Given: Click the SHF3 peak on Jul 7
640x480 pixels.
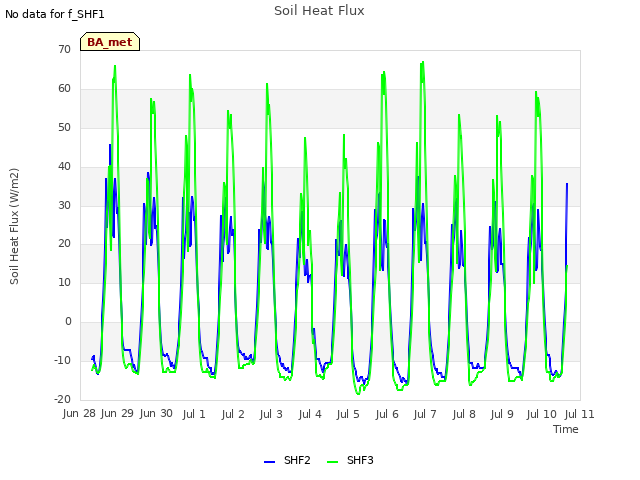Looking at the screenshot, I should click(x=423, y=62).
